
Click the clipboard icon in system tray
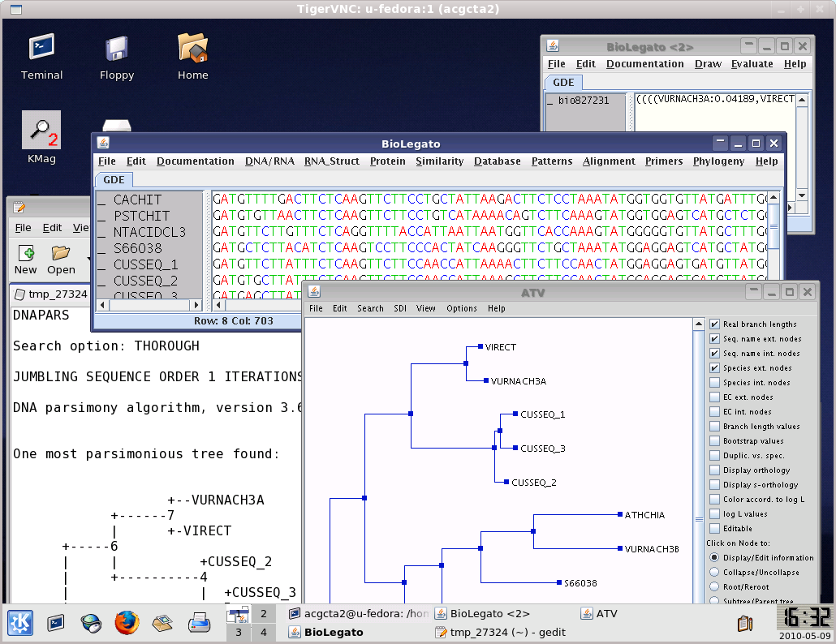[744, 623]
